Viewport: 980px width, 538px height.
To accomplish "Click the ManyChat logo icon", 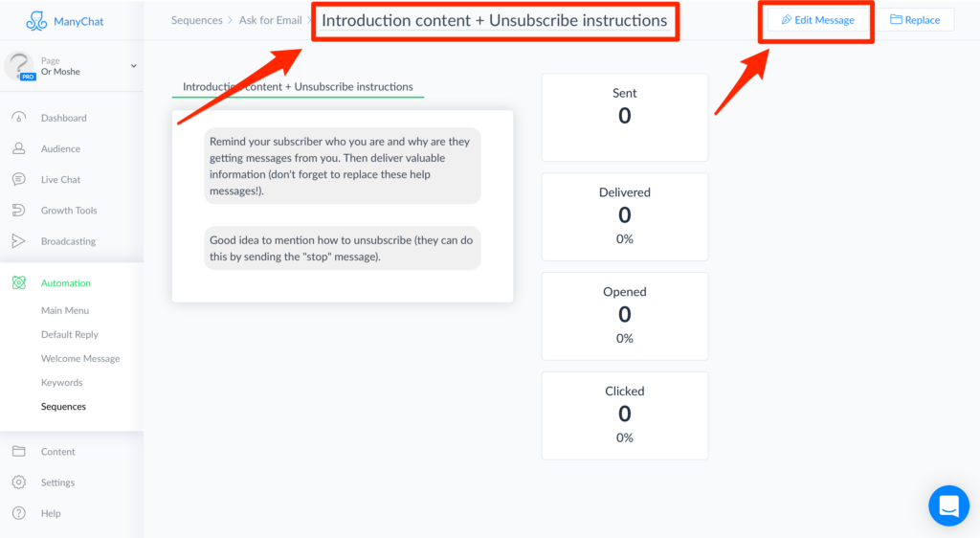I will (36, 21).
